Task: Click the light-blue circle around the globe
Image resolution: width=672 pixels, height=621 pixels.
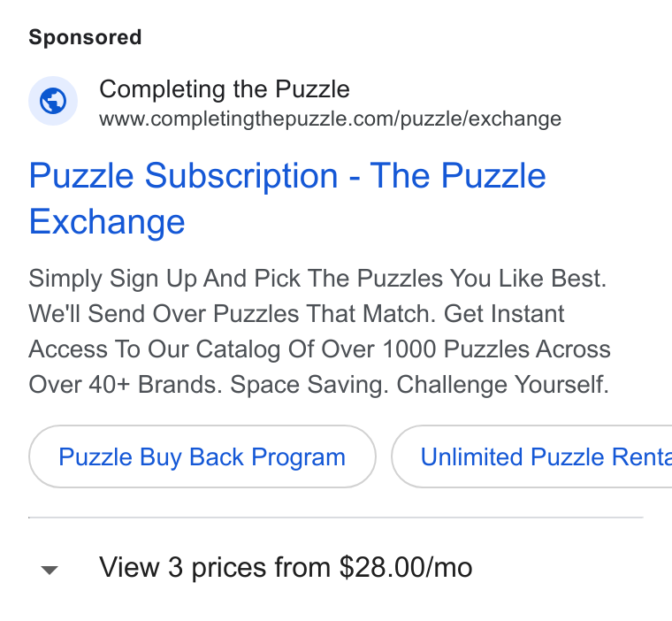Action: [x=53, y=101]
